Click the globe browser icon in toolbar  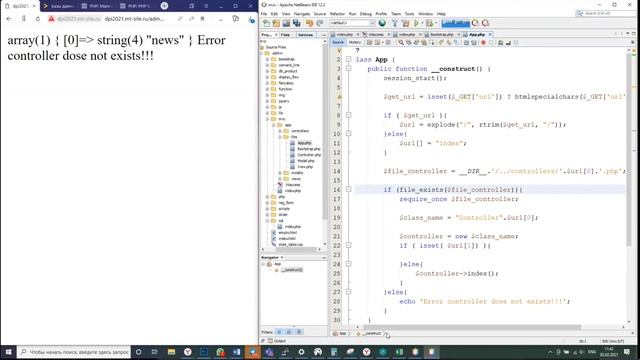point(382,23)
